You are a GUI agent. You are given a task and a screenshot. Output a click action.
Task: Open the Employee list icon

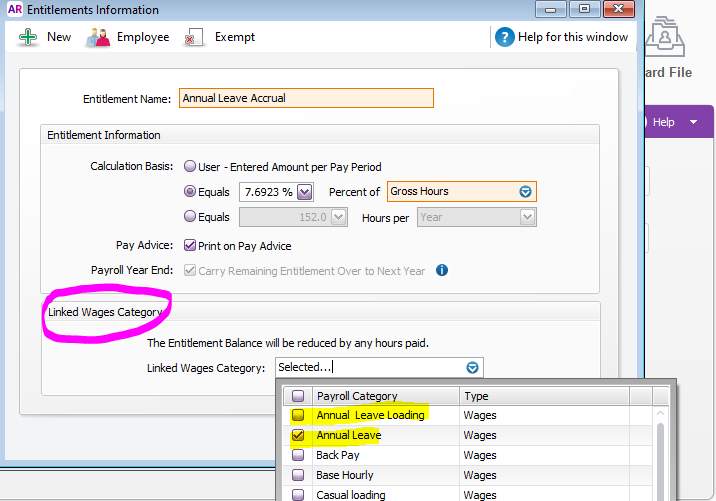pyautogui.click(x=98, y=37)
